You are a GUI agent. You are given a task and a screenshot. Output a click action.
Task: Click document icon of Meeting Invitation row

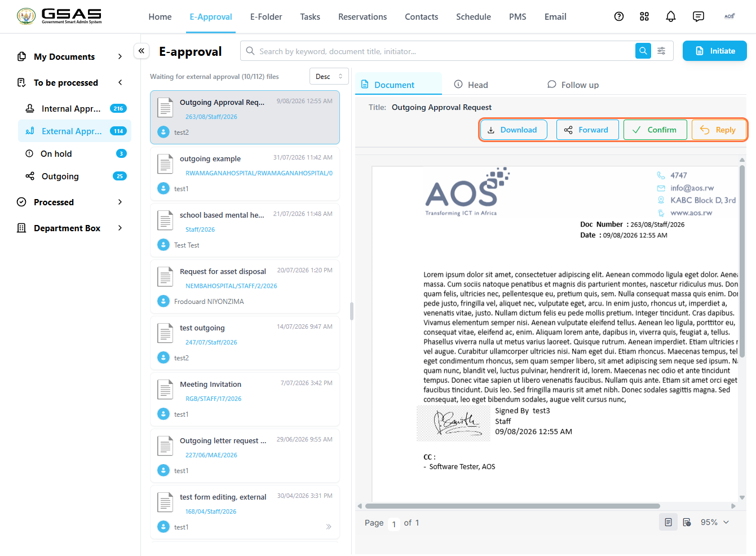[165, 390]
